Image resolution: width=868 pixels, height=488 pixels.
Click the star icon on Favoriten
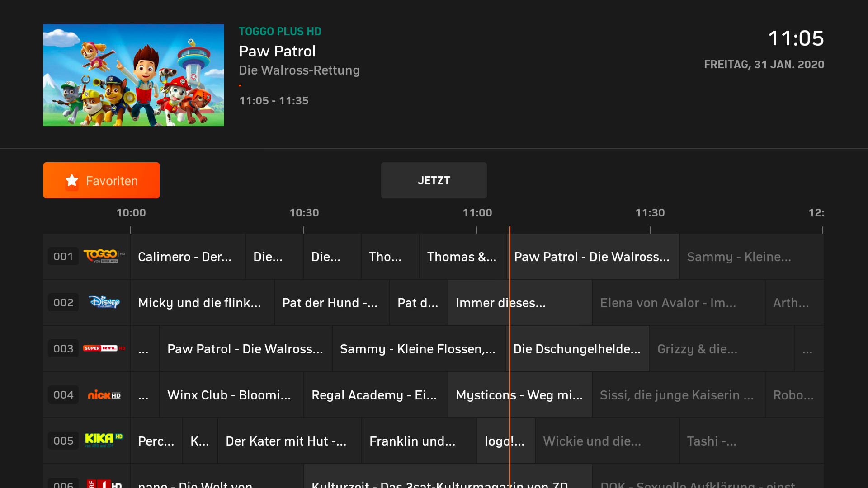(x=72, y=181)
